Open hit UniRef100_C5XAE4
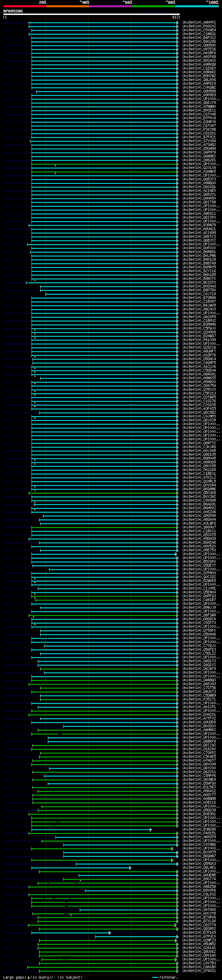 (199, 30)
